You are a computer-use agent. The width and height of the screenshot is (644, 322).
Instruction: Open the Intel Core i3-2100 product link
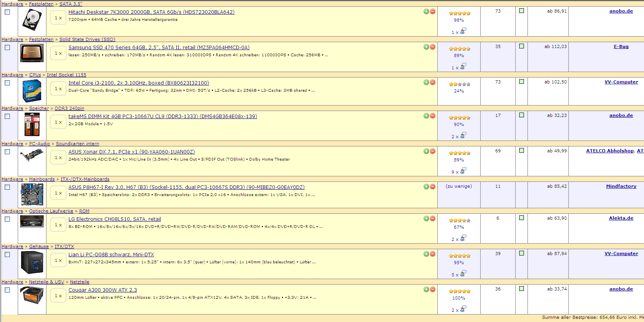[139, 83]
